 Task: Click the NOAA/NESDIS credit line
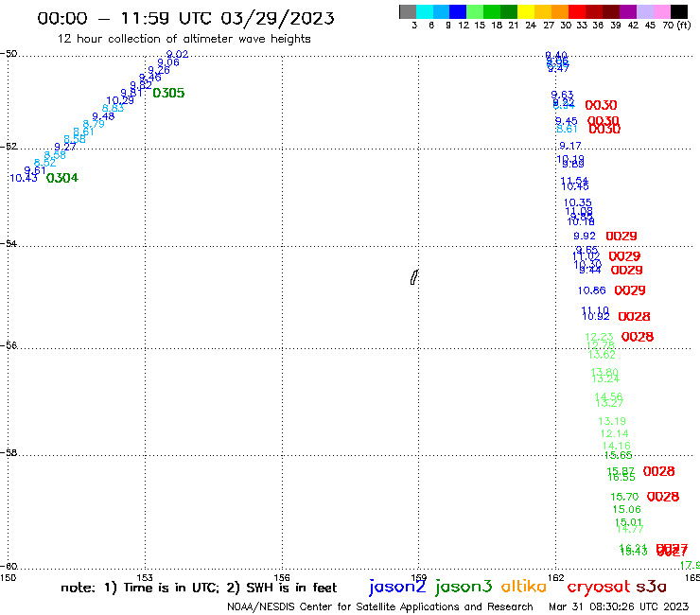coord(380,606)
